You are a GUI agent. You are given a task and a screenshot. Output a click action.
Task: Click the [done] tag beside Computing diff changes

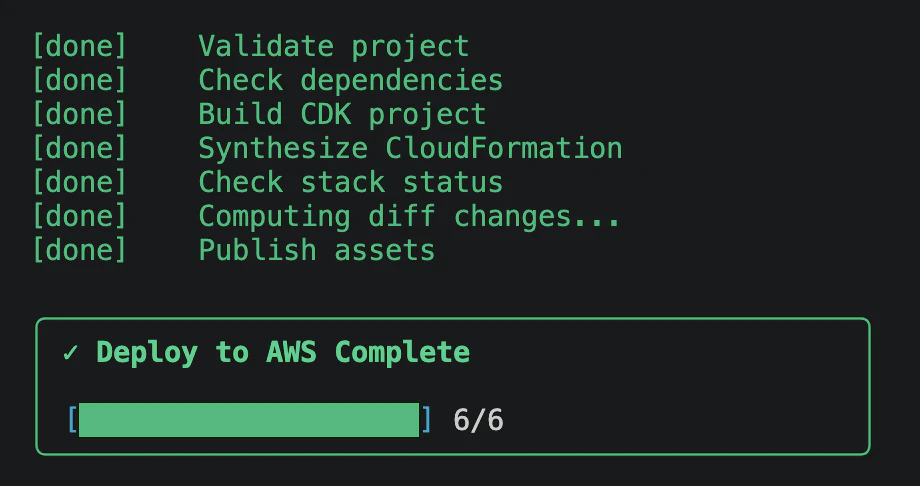tap(80, 216)
